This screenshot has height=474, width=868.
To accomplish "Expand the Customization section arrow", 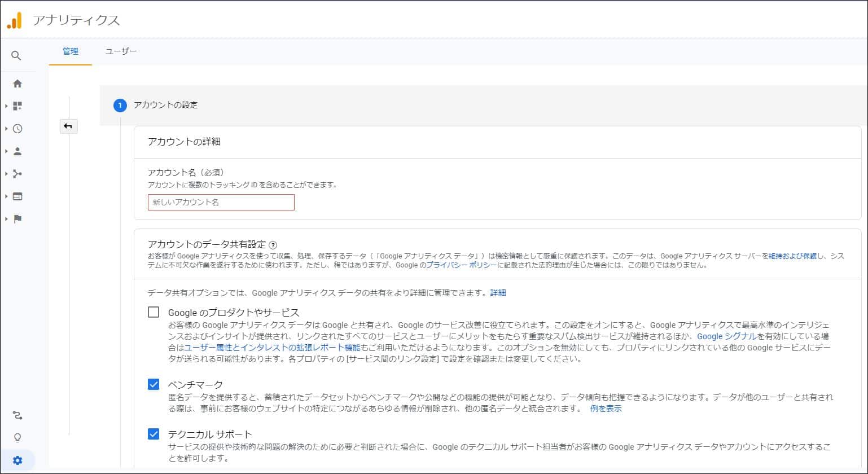I will (x=6, y=106).
